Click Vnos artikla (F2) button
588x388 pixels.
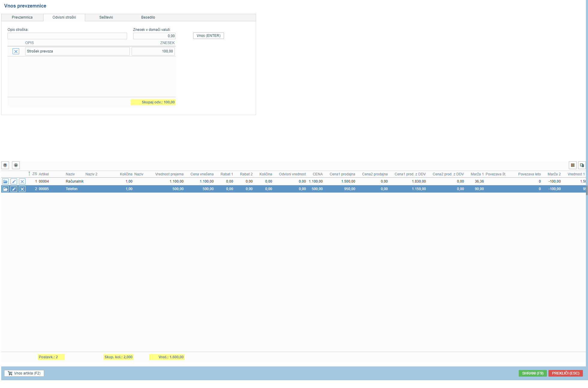coord(24,373)
